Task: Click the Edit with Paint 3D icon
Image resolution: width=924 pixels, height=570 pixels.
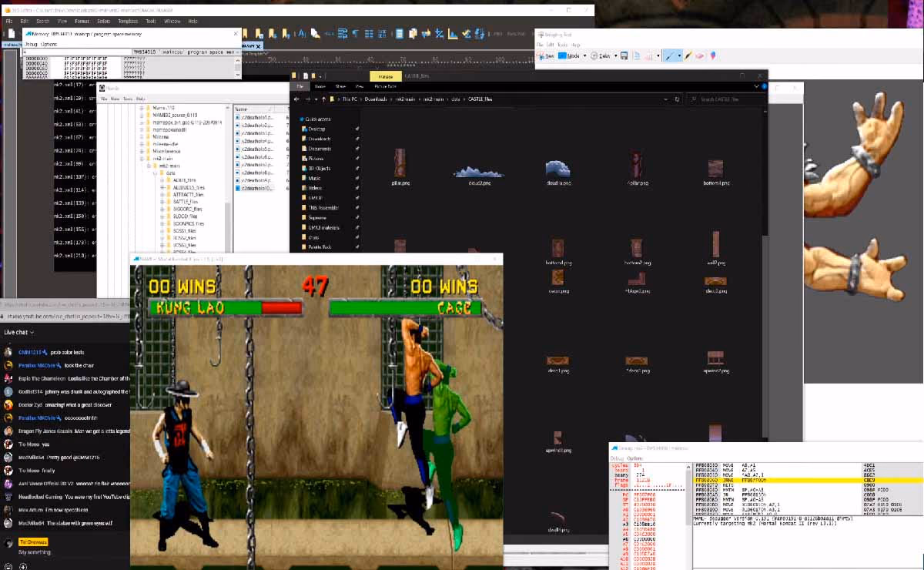Action: 713,56
